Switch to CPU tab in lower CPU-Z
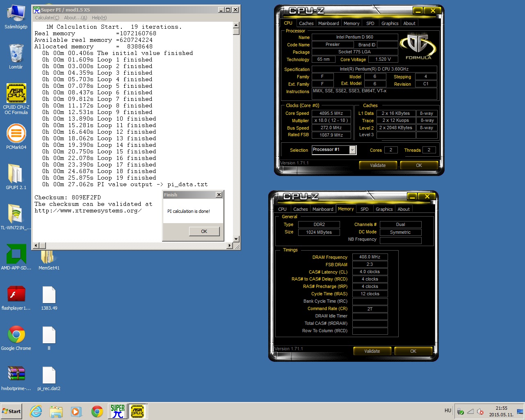This screenshot has height=420, width=525. coord(282,209)
